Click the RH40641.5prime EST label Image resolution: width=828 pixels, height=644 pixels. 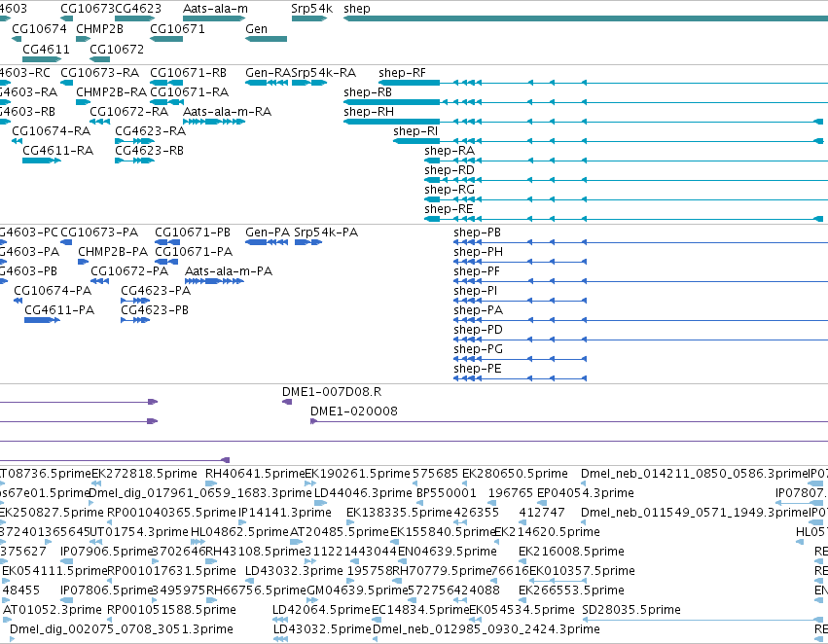[x=255, y=474]
